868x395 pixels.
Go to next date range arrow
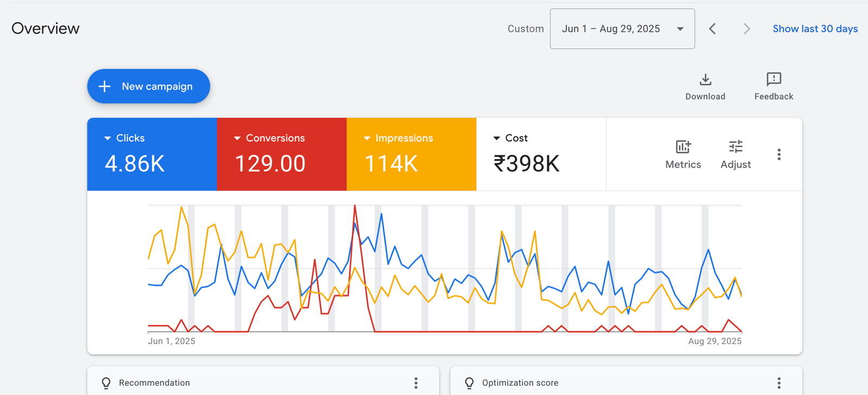pos(746,29)
